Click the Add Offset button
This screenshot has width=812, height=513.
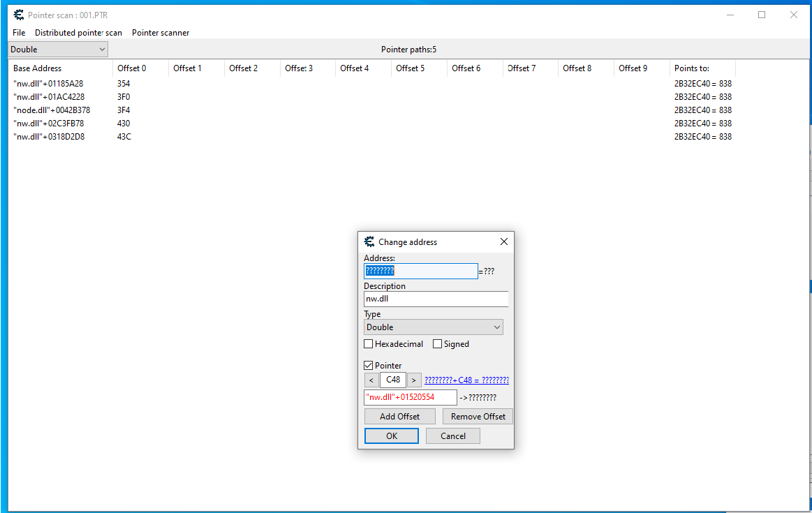399,417
